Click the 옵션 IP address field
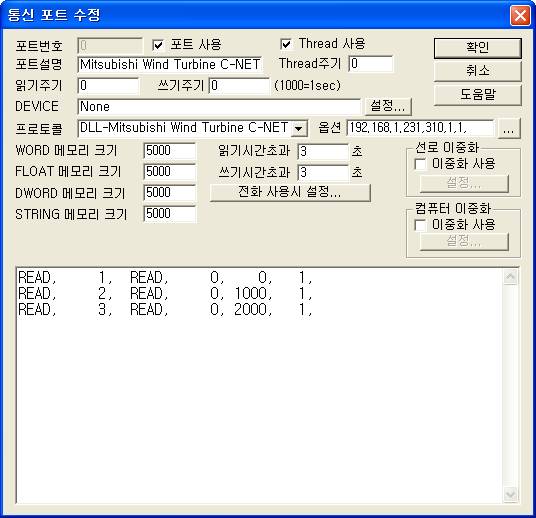 point(420,128)
